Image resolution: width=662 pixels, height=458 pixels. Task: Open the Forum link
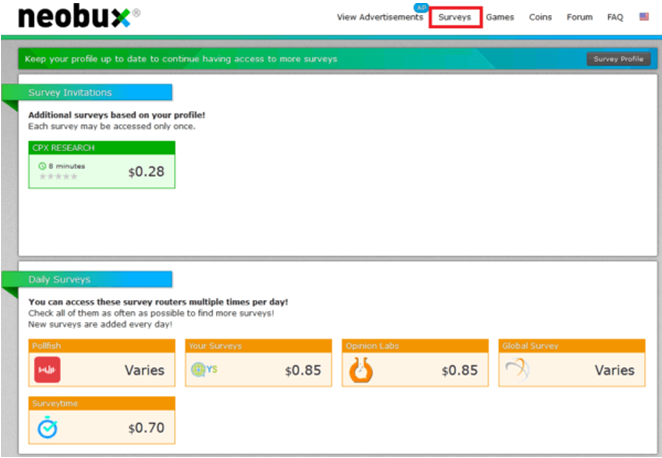coord(579,17)
